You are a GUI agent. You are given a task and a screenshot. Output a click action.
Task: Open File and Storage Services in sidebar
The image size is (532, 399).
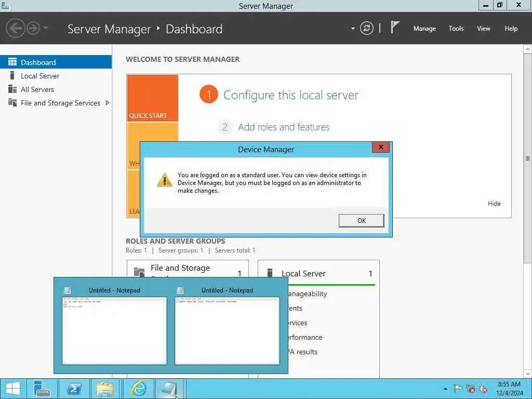click(60, 103)
